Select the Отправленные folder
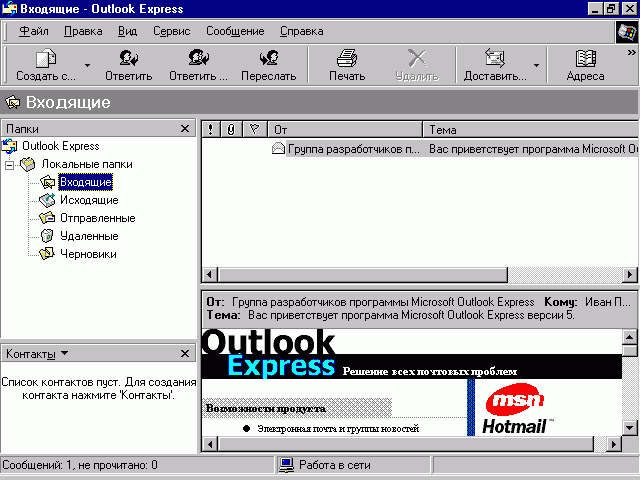Viewport: 640px width, 480px height. 98,218
